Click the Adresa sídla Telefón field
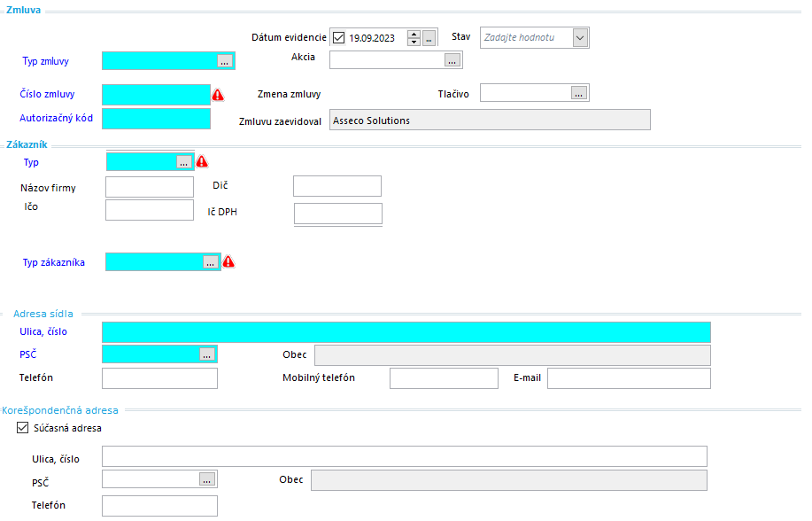The image size is (812, 521). (x=159, y=378)
